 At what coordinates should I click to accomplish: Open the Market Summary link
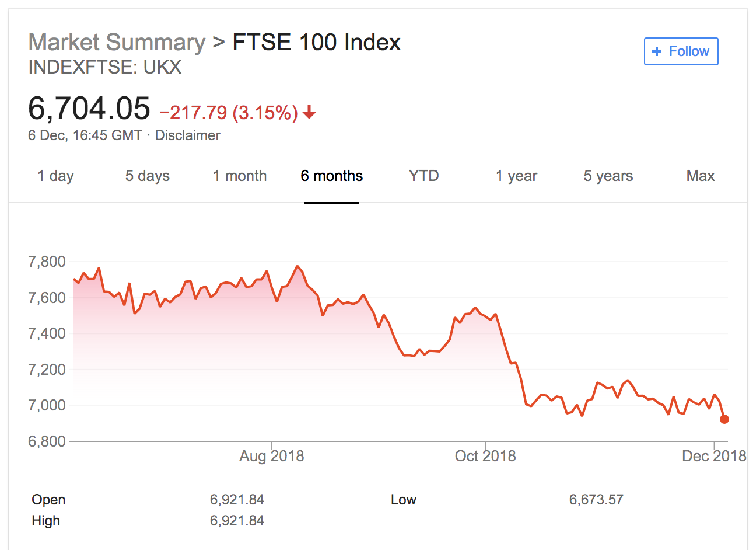click(x=117, y=43)
